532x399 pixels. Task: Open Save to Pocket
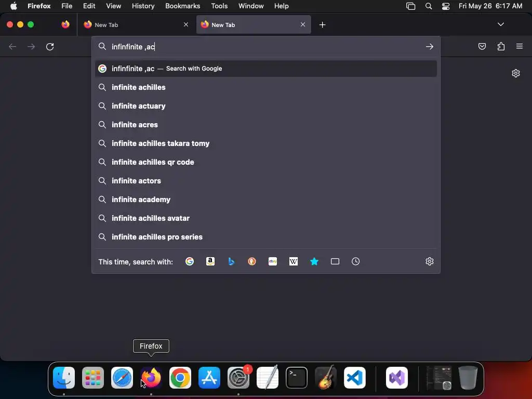(482, 46)
